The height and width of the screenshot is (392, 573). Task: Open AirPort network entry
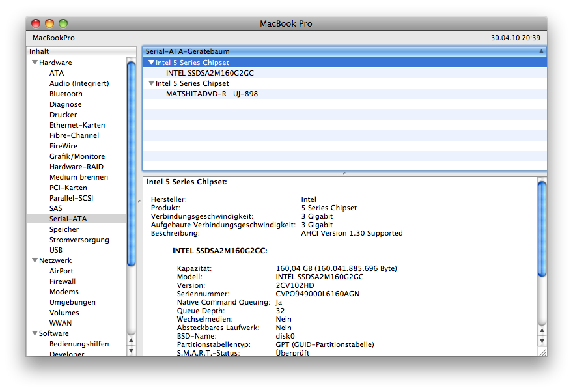(61, 271)
